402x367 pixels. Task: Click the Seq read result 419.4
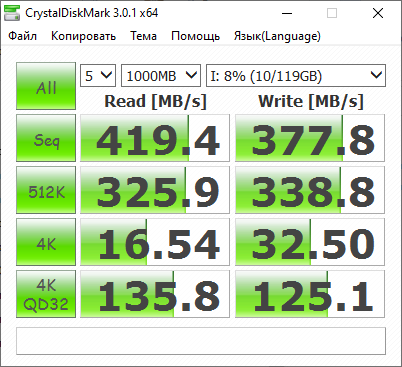155,138
